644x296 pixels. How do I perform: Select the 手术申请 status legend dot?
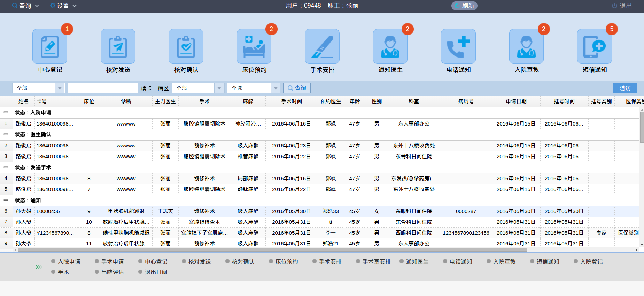coord(97,261)
